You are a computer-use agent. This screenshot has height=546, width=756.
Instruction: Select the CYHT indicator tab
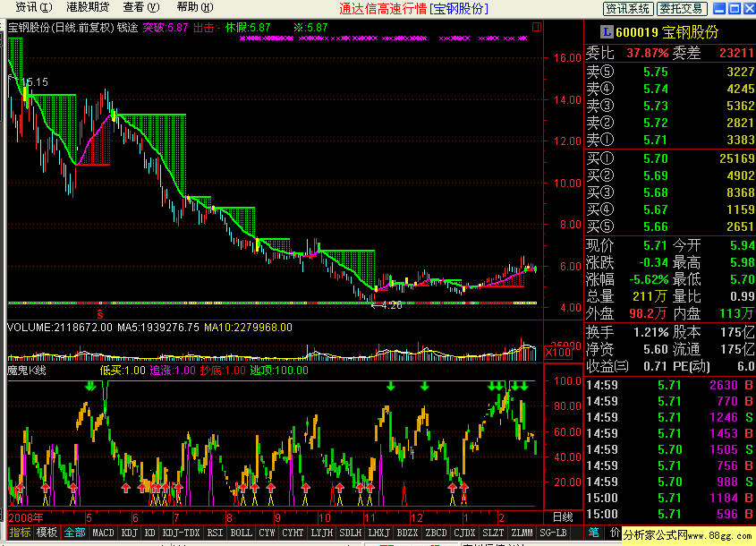click(293, 533)
